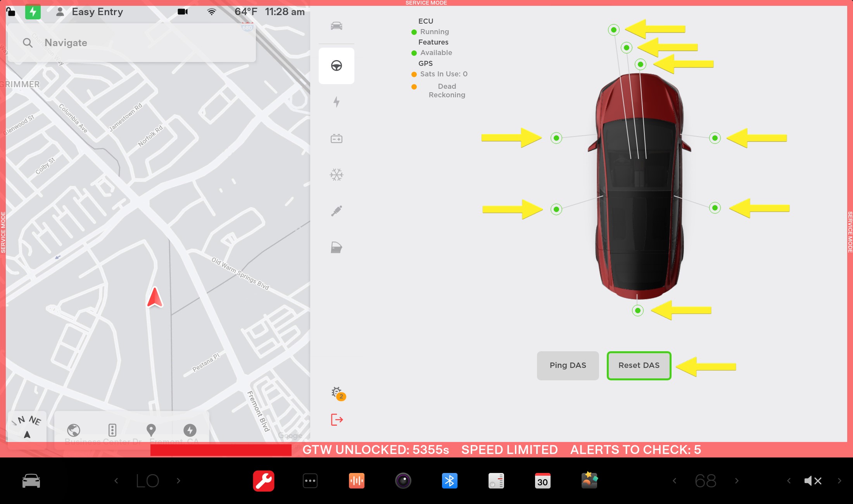Screen dimensions: 853x504
Task: Open the Low Voltage battery panel
Action: [x=336, y=138]
